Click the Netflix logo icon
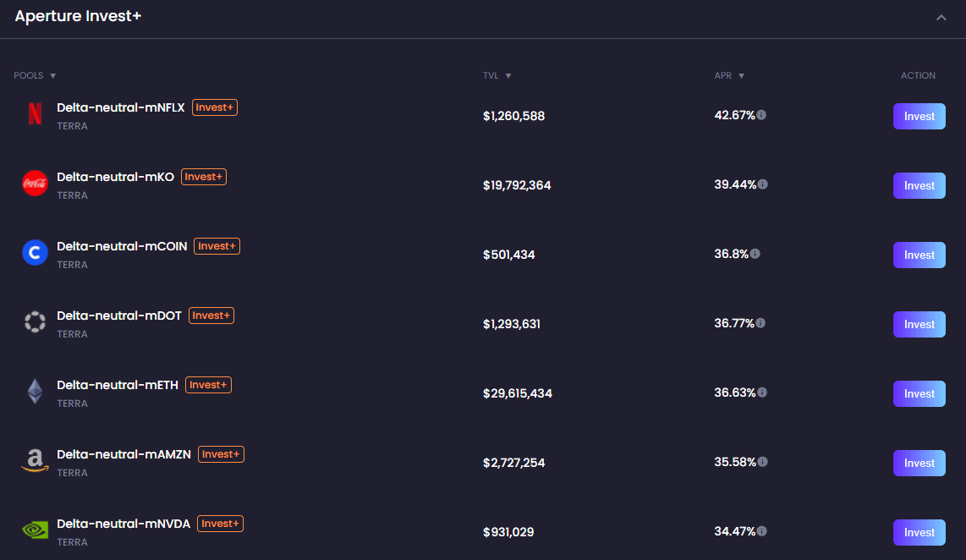 tap(35, 114)
